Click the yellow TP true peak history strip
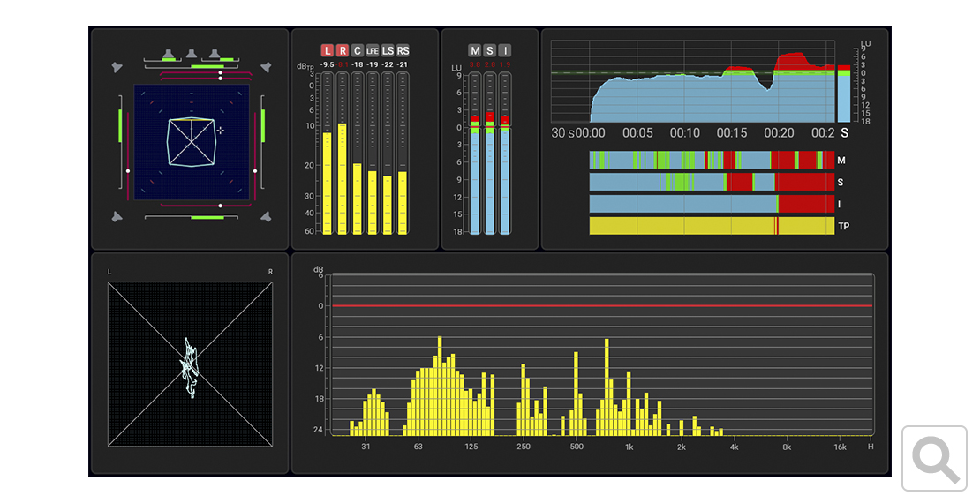Image resolution: width=980 pixels, height=503 pixels. pyautogui.click(x=712, y=226)
